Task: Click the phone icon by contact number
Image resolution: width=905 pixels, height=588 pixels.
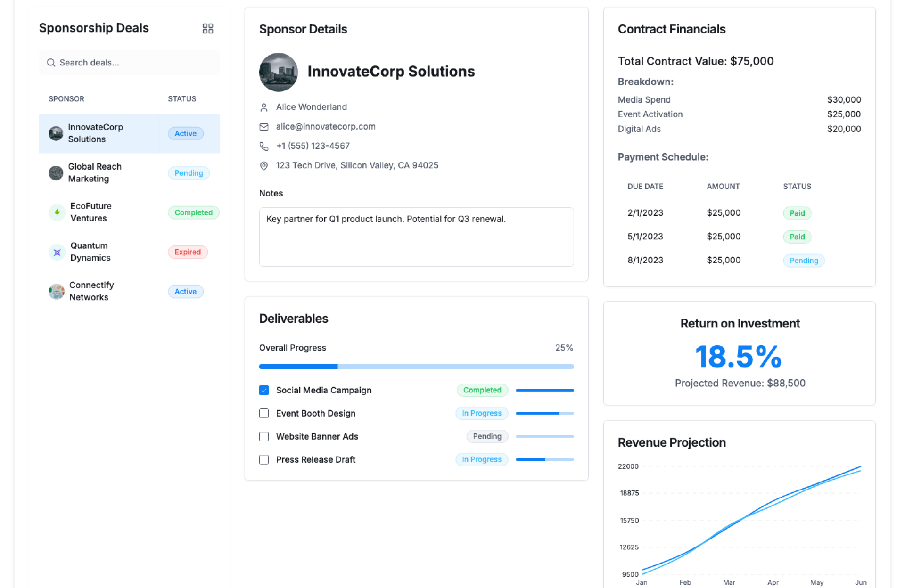Action: (x=264, y=146)
